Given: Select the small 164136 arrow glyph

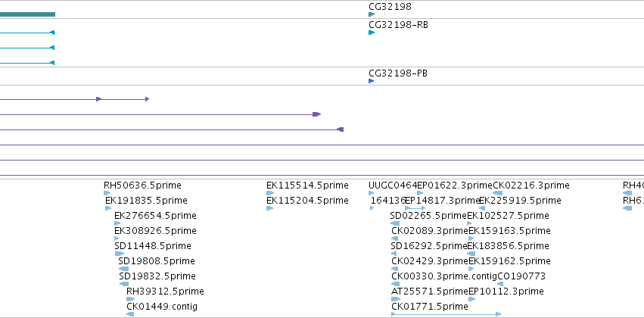Looking at the screenshot, I should (372, 208).
